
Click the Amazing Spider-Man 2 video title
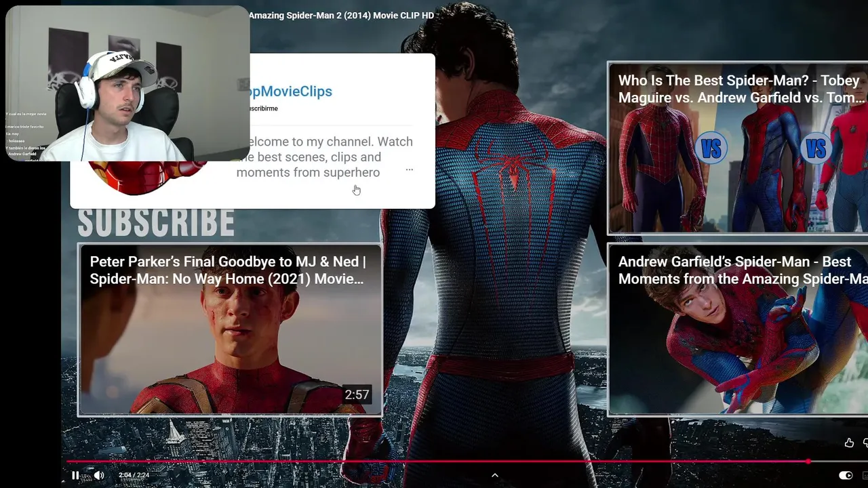tap(341, 15)
